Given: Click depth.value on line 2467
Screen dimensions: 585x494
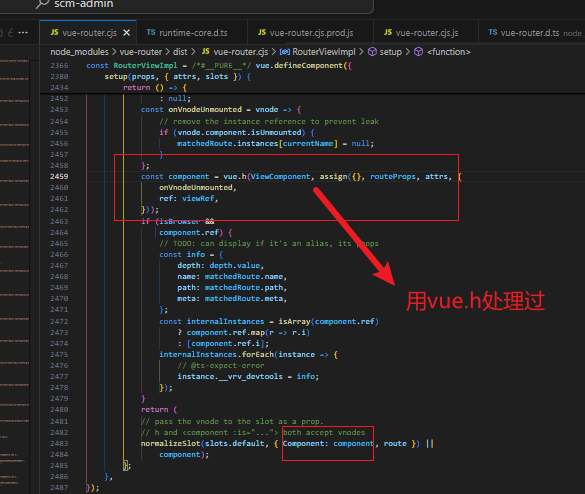Looking at the screenshot, I should click(235, 266).
